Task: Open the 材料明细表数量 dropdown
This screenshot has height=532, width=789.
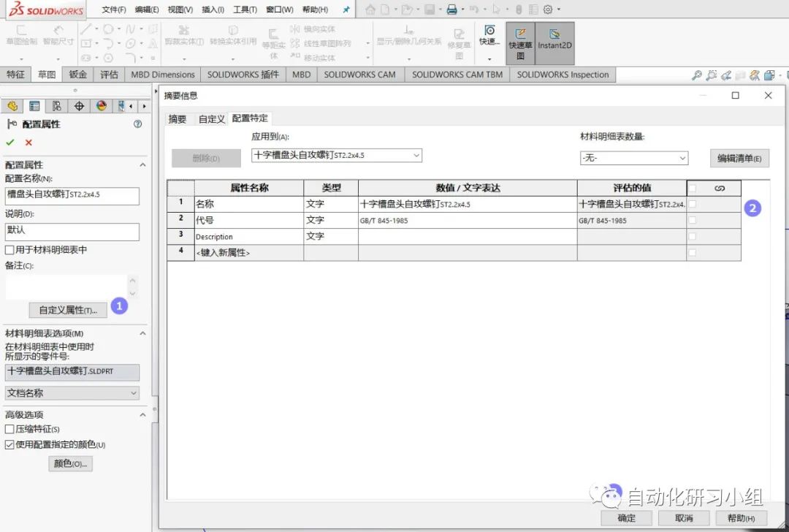Action: 634,158
